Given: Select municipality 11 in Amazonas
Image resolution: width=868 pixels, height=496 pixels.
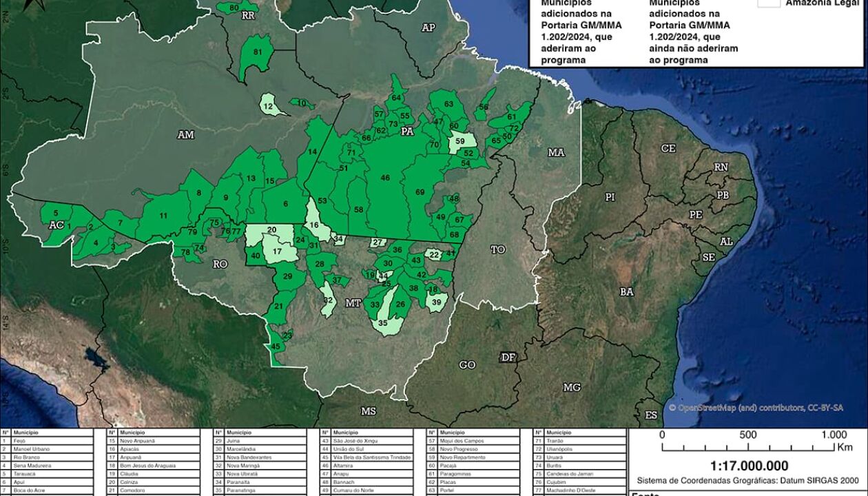Looking at the screenshot, I should pos(163,216).
